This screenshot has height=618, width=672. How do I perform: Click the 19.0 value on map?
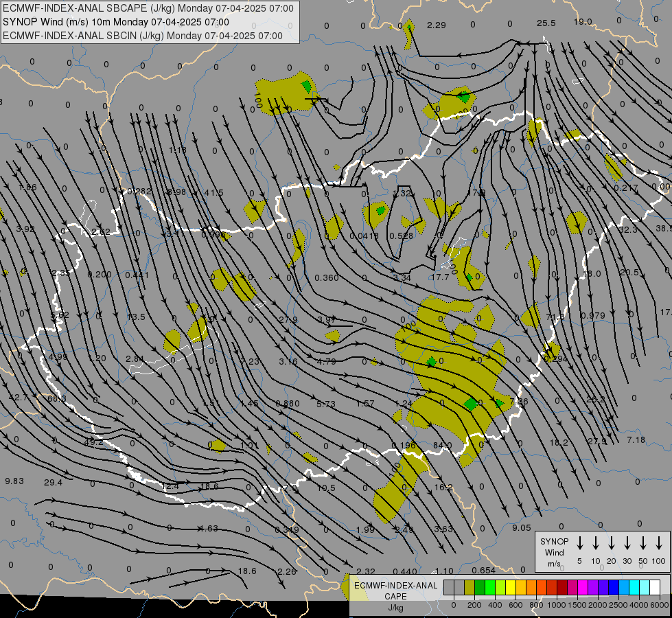pyautogui.click(x=583, y=22)
